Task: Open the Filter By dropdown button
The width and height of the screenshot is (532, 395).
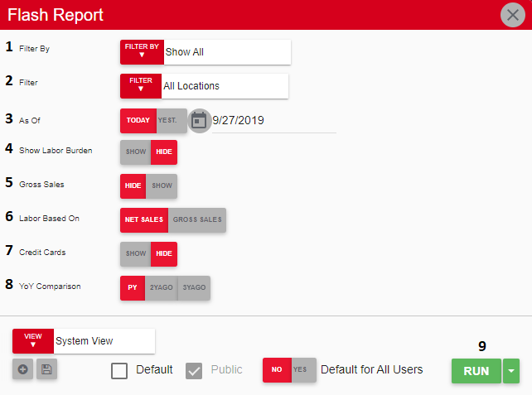Action: tap(142, 52)
